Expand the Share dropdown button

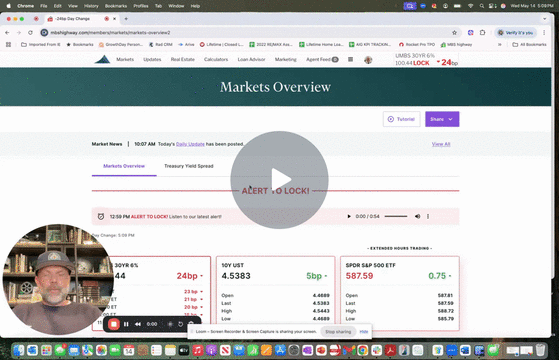442,119
